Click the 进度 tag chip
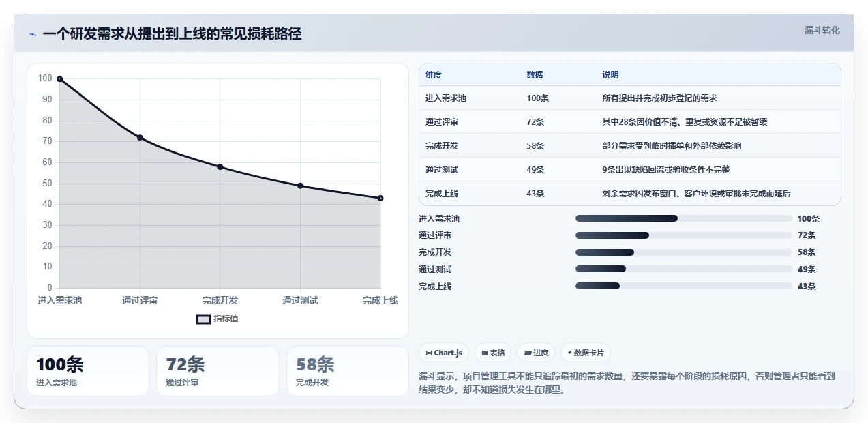The width and height of the screenshot is (868, 423). 536,353
